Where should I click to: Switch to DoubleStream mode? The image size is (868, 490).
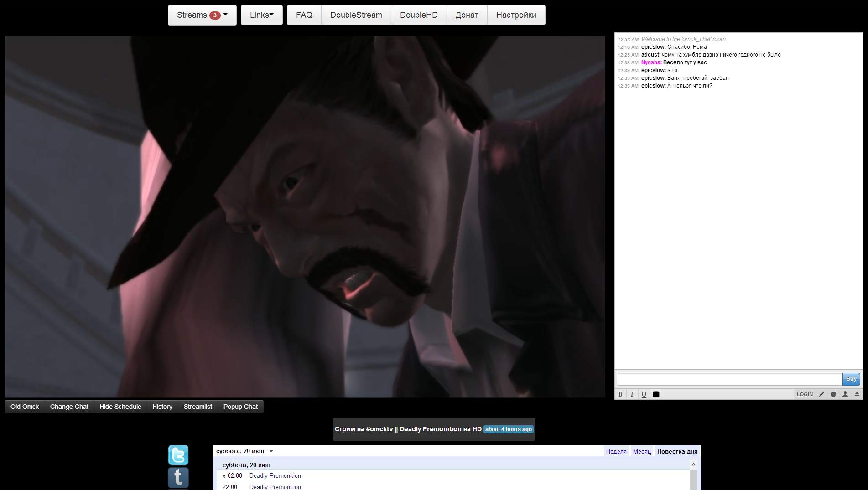coord(356,15)
